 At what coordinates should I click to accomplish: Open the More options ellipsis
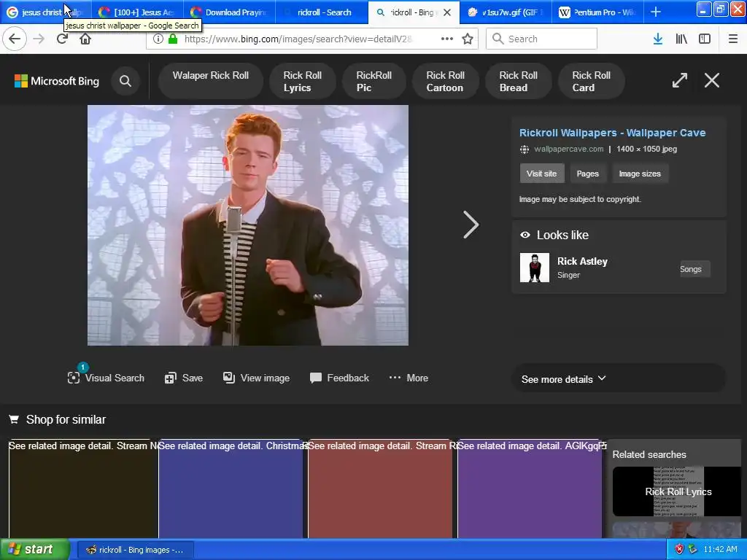[x=409, y=378]
